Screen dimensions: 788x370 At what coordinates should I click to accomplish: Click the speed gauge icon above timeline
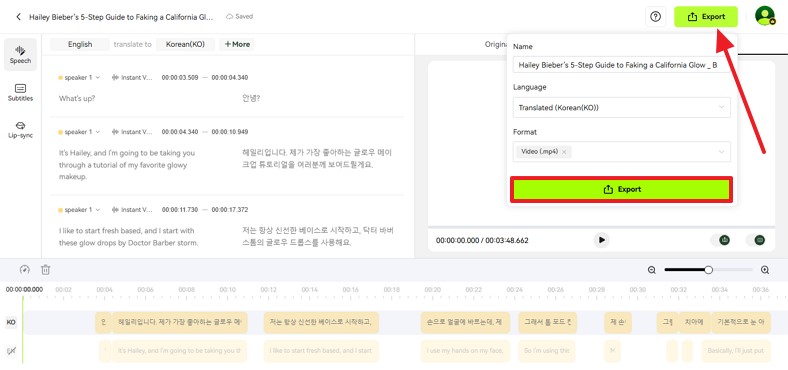[25, 270]
